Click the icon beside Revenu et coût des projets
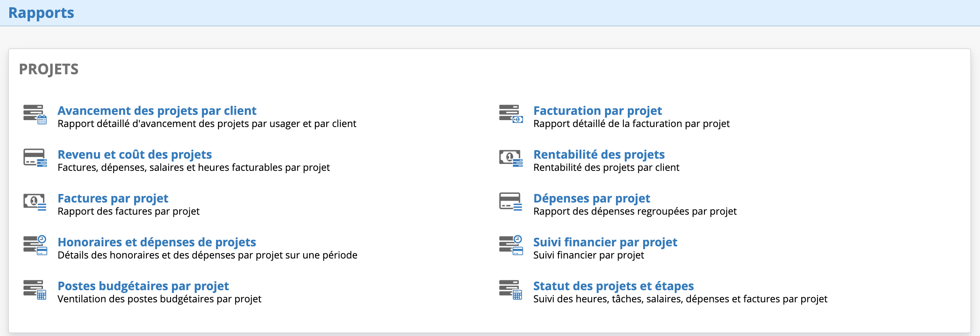This screenshot has height=336, width=980. (35, 158)
